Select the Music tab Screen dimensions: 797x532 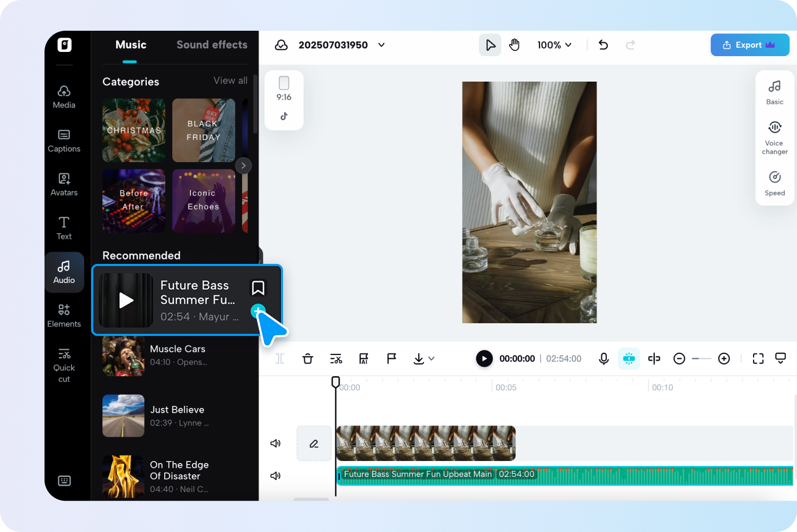(x=130, y=45)
